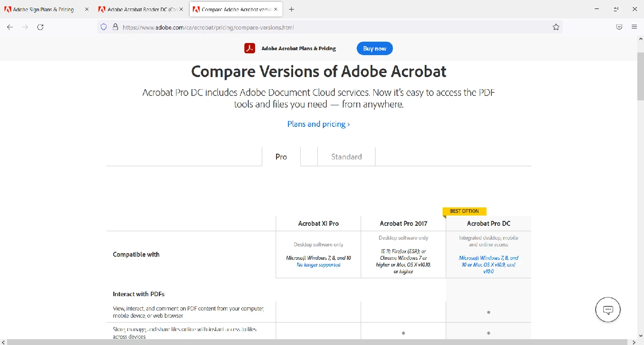Bookmark this page with the star icon
The width and height of the screenshot is (644, 345).
click(x=556, y=27)
